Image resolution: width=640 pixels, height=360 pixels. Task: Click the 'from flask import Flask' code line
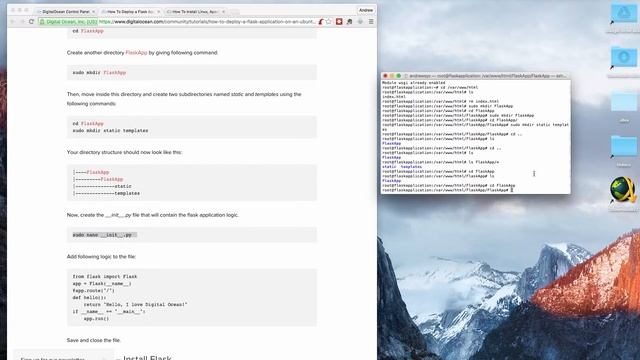tap(105, 277)
